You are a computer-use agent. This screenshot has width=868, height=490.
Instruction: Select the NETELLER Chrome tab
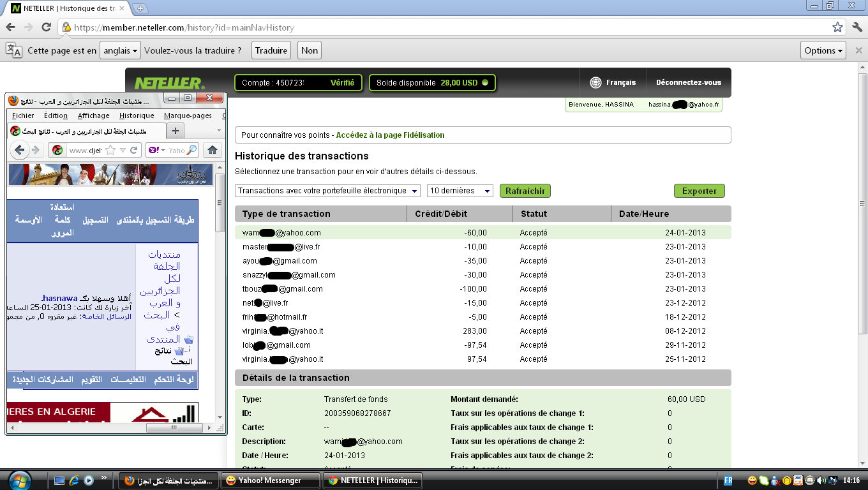67,8
